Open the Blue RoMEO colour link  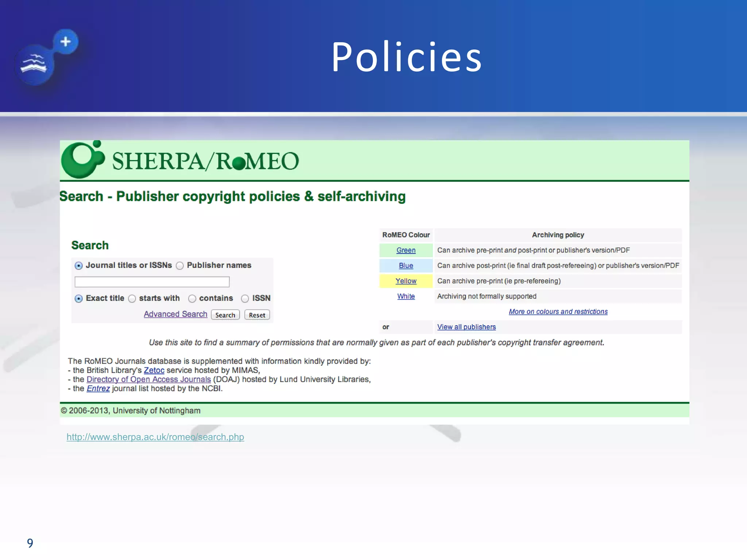pyautogui.click(x=406, y=265)
